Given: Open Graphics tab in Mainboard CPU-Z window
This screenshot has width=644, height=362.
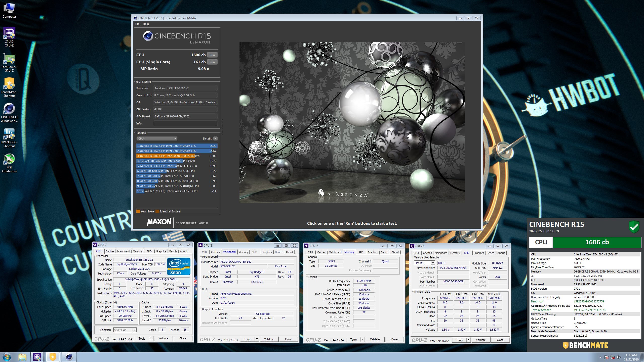Looking at the screenshot, I should point(267,252).
